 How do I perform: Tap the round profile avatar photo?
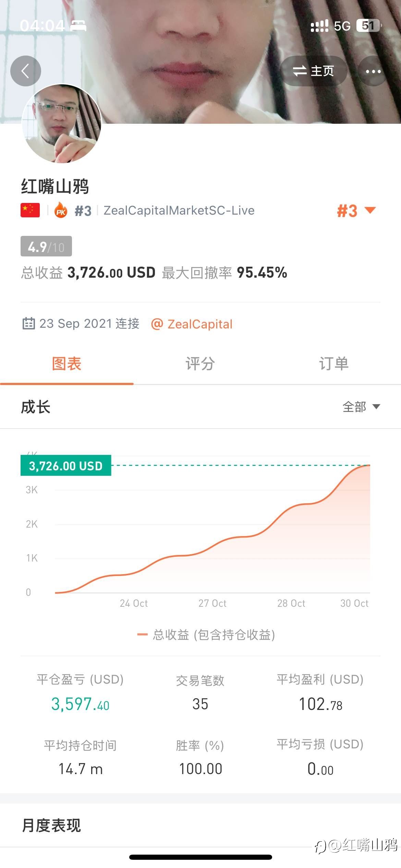tap(62, 123)
